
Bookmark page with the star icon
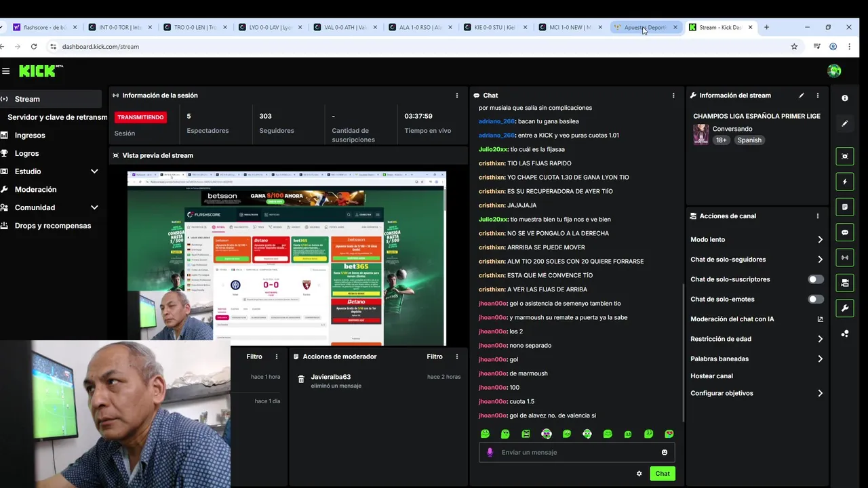794,47
